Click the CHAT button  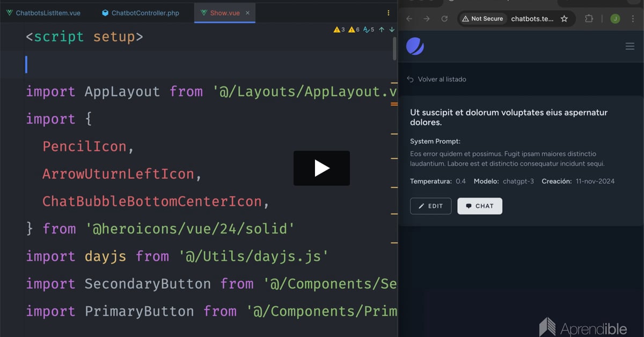click(480, 206)
